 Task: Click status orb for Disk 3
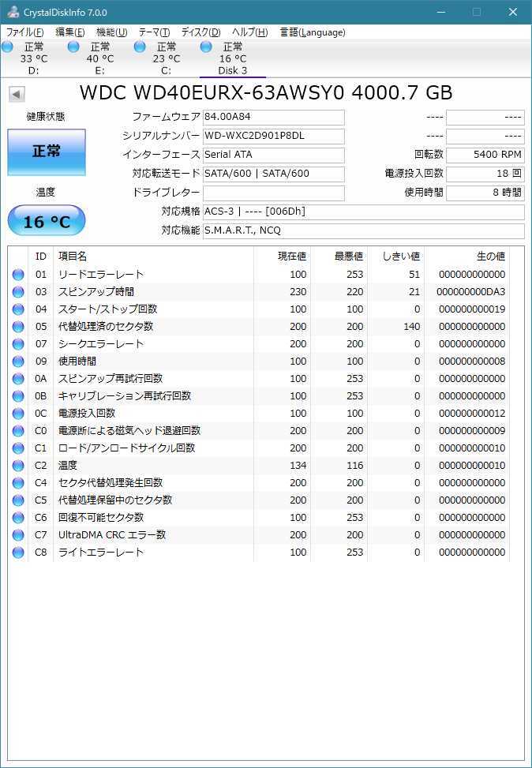click(206, 47)
